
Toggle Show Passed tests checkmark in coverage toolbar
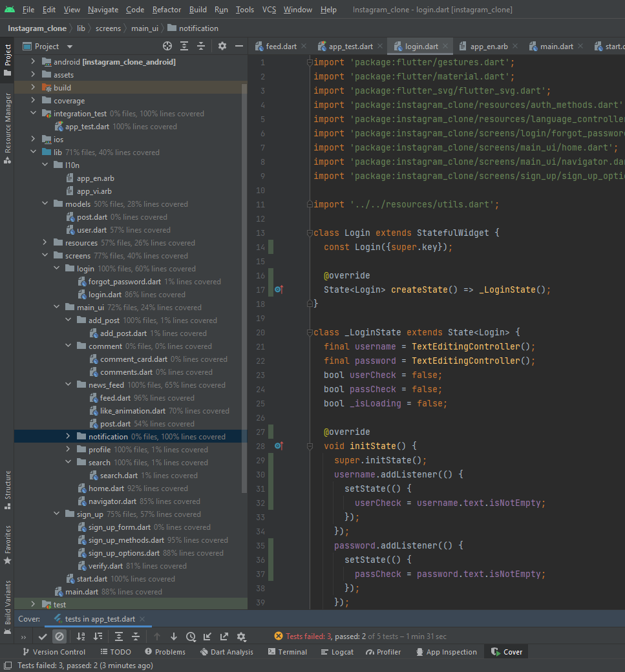pos(43,636)
